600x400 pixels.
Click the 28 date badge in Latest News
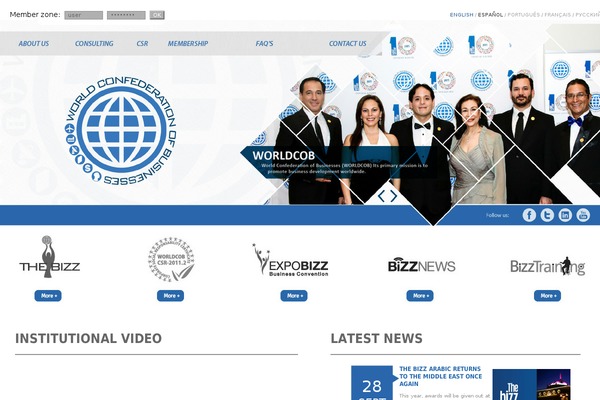click(372, 383)
